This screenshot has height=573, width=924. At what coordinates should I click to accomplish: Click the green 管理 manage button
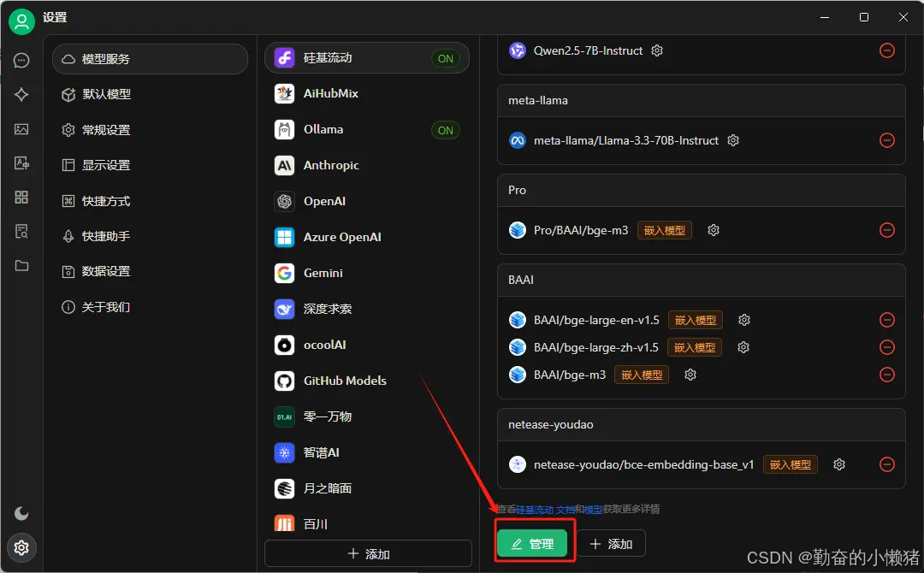[x=532, y=544]
